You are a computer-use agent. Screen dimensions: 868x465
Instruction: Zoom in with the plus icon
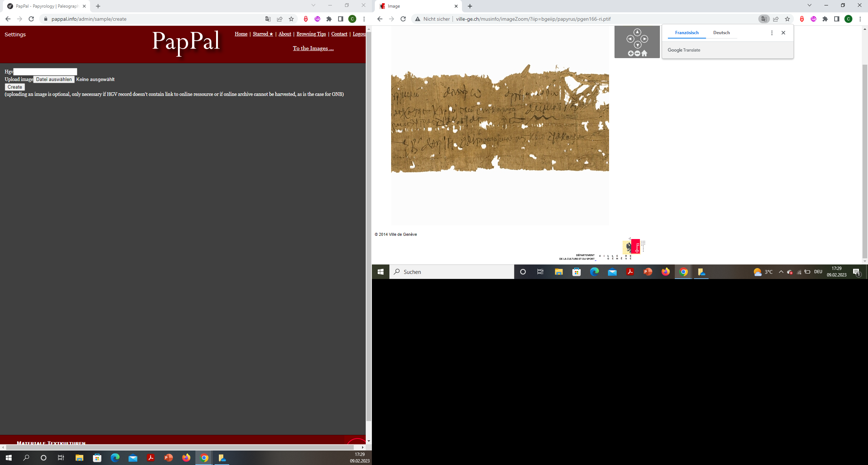pyautogui.click(x=630, y=54)
